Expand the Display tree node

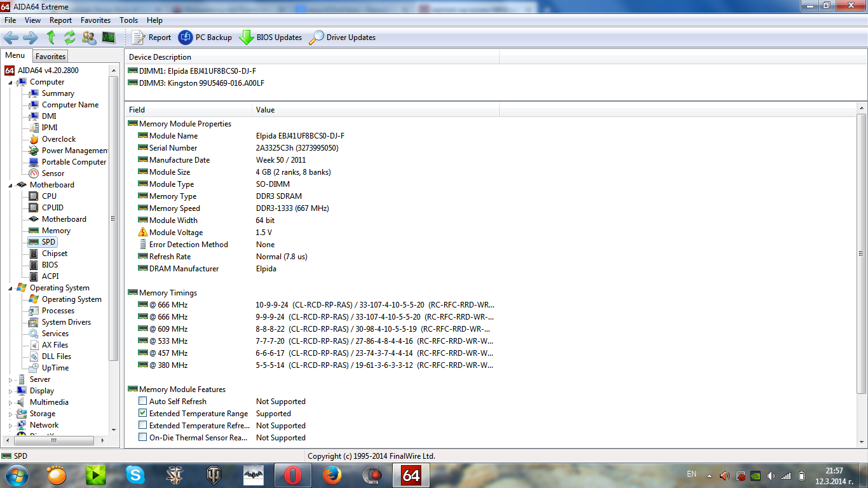point(11,391)
